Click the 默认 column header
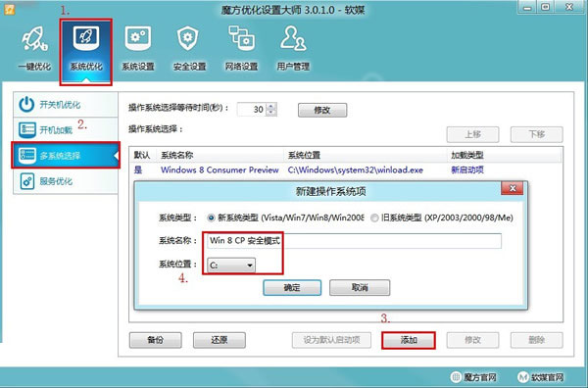588x388 pixels. click(142, 155)
